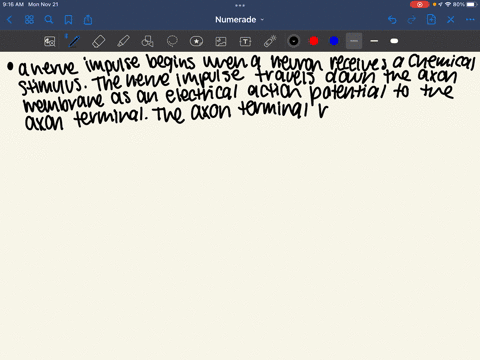Close editing mode with the X icon
Screen dimensions: 480x360
[x=451, y=20]
